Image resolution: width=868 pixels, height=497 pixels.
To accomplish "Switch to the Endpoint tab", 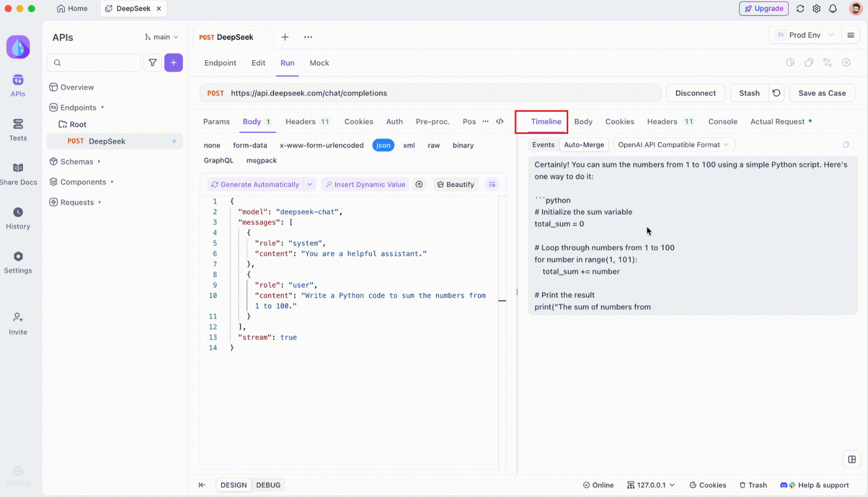I will (220, 63).
